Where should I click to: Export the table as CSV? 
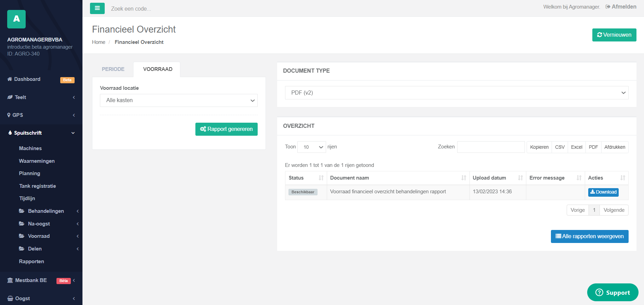[560, 147]
